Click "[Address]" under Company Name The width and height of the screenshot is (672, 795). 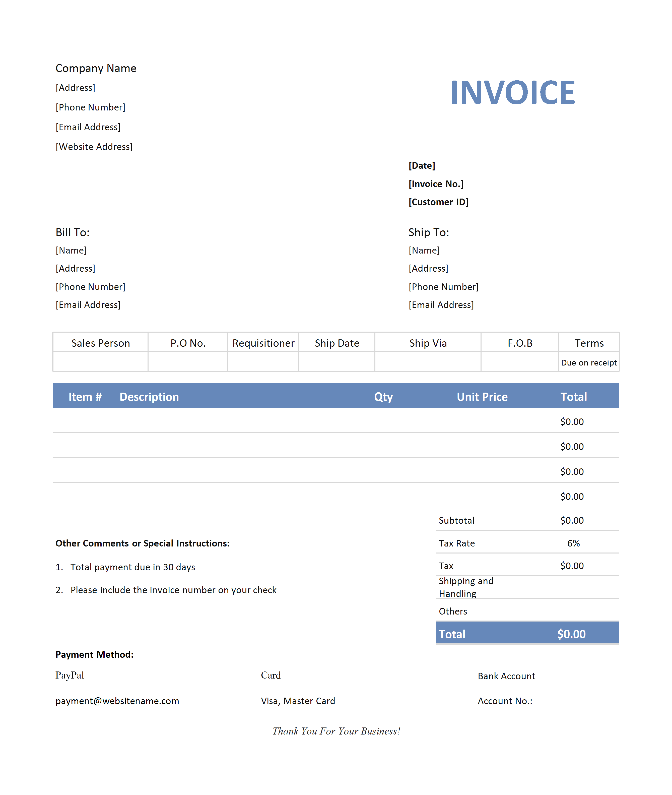click(x=76, y=88)
